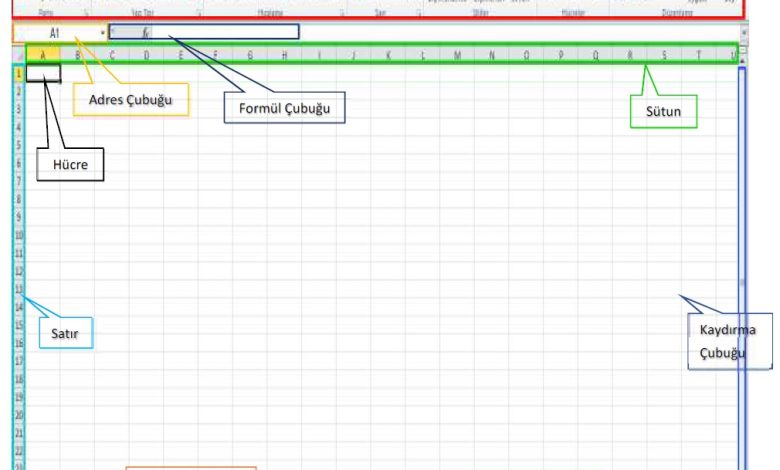Viewport: 780px width, 470px height.
Task: Select cell A1 in the worksheet
Action: point(43,72)
